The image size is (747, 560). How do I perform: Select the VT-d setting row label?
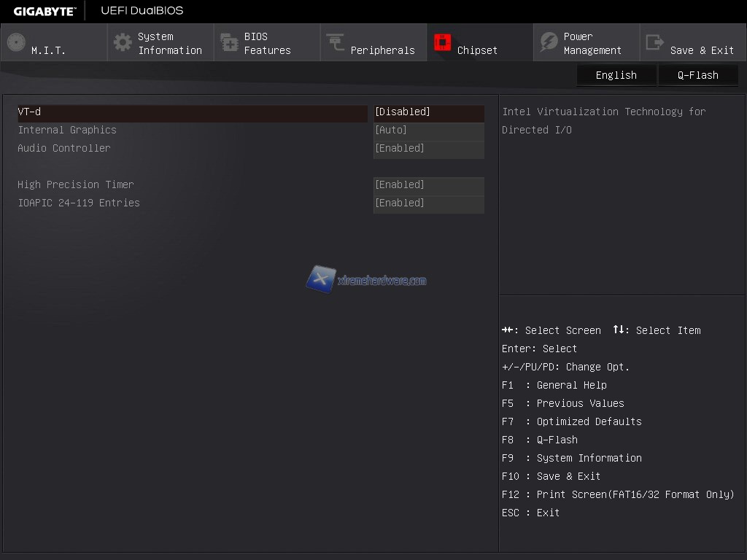pyautogui.click(x=29, y=112)
